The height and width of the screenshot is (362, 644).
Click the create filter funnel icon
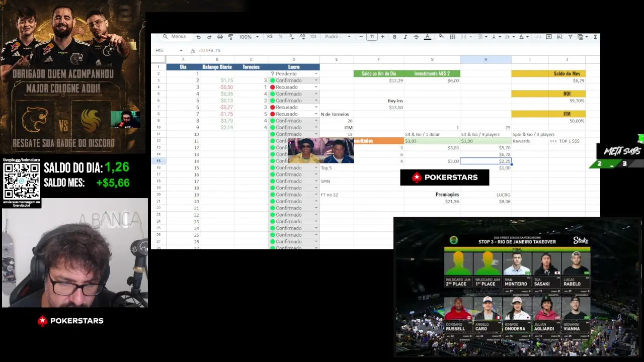point(570,37)
